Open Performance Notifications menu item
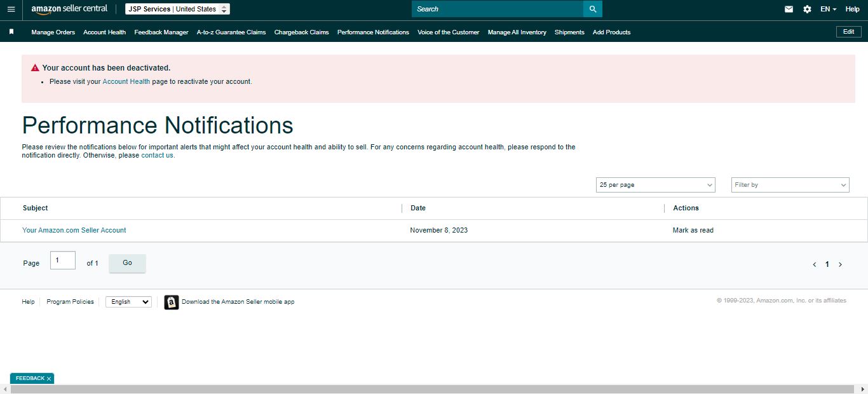 (x=373, y=32)
